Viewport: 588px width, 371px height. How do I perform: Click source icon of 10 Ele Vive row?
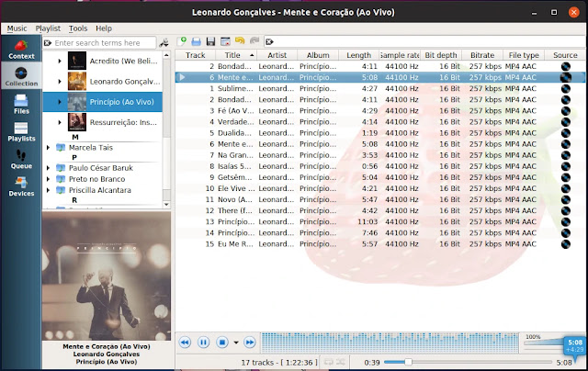tap(566, 188)
